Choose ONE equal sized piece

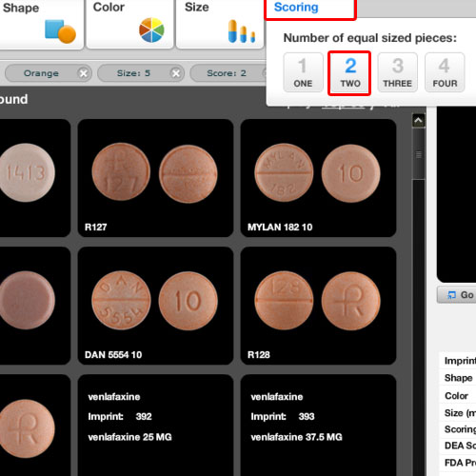[x=303, y=72]
